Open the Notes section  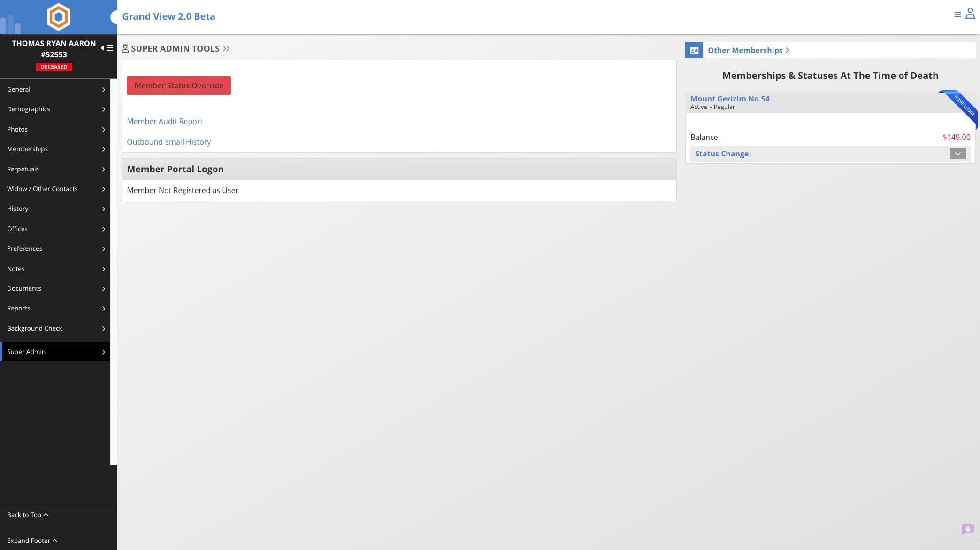click(x=55, y=269)
